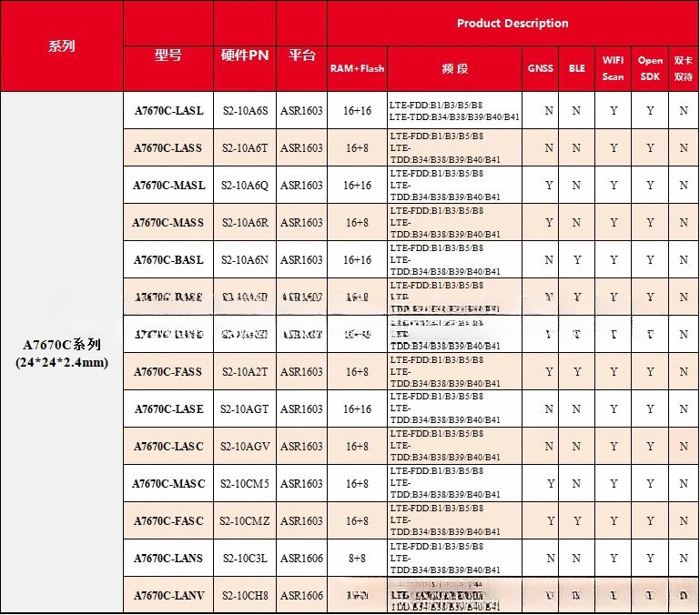
Task: Select Open SDK value Y in A7670C-MASC row
Action: pos(650,483)
